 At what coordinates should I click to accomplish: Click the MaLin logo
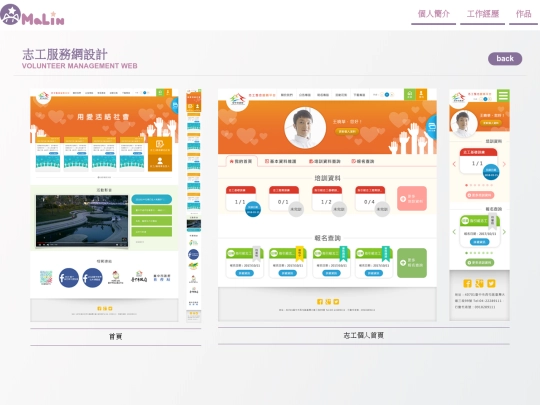[32, 15]
